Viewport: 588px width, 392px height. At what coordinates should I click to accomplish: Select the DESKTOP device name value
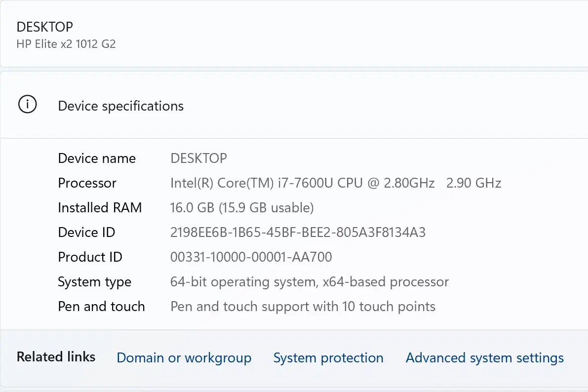tap(198, 158)
